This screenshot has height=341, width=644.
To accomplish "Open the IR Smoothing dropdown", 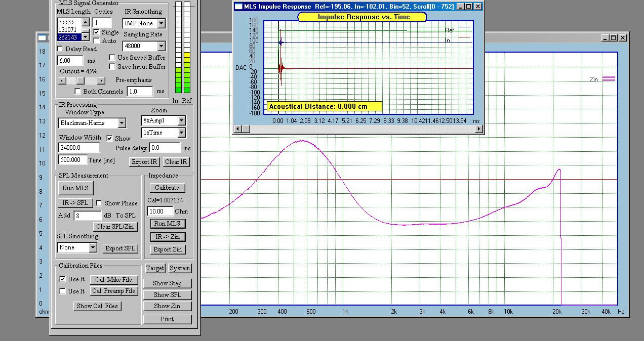I will coord(161,23).
